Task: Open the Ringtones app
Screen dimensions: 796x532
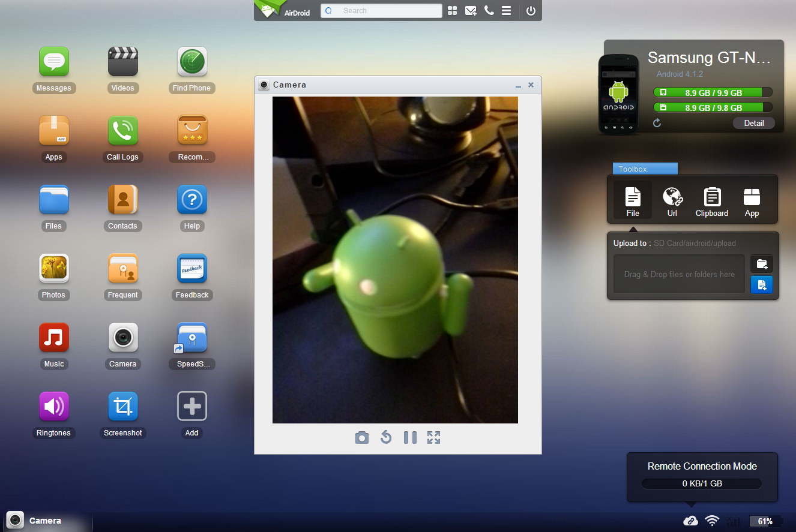Action: pyautogui.click(x=54, y=406)
